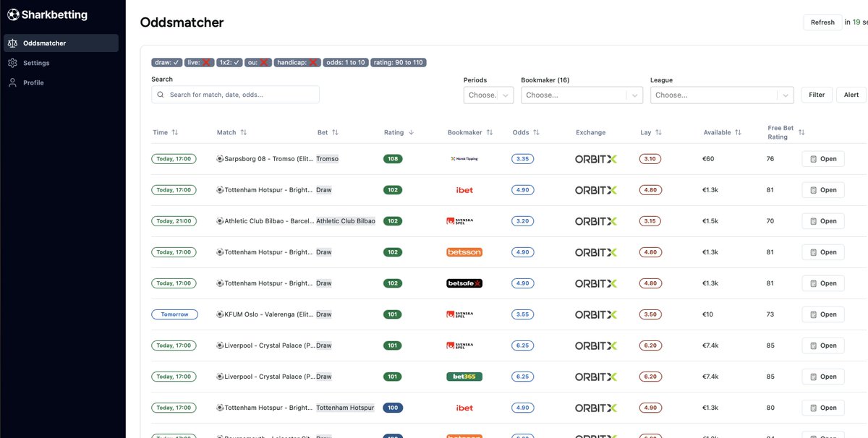Click football icon beside KFUM Oslo match
The image size is (868, 438).
tap(220, 314)
